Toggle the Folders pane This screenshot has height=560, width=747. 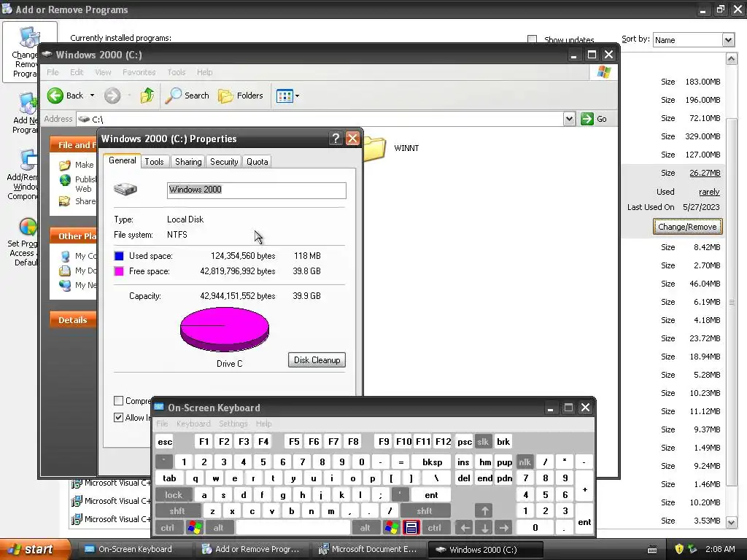pos(241,96)
